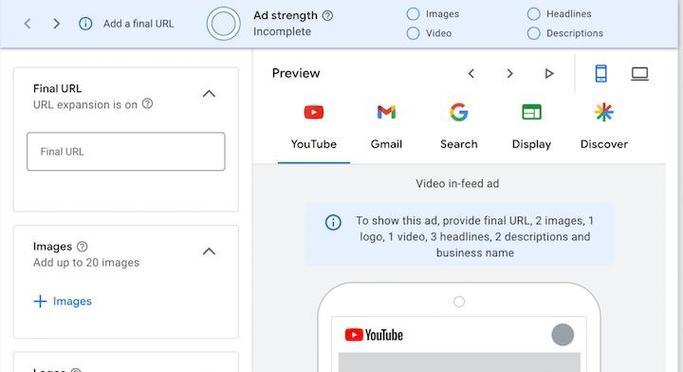
Task: Select the Descriptions status circle
Action: pos(534,33)
